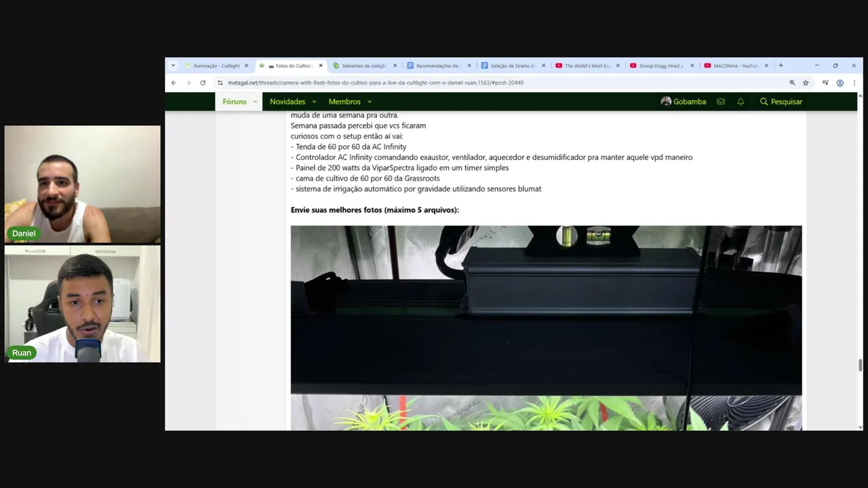
Task: Click the matagal.net address bar URL
Action: click(x=376, y=83)
